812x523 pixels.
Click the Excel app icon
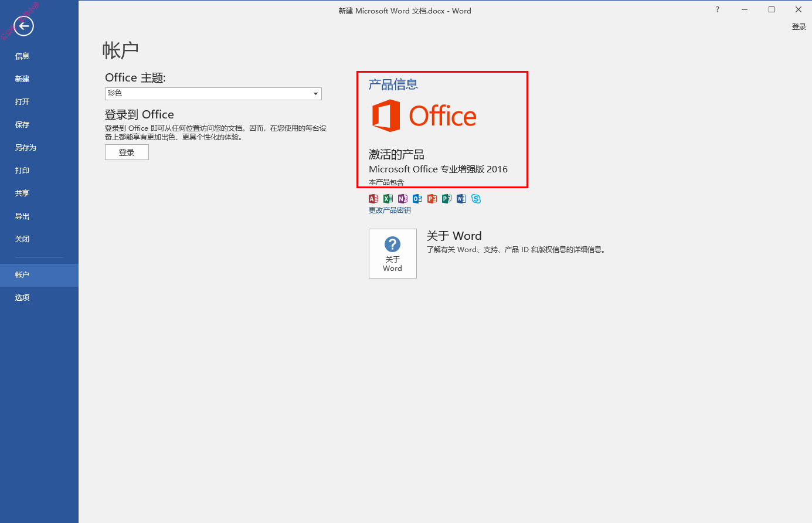click(x=388, y=199)
